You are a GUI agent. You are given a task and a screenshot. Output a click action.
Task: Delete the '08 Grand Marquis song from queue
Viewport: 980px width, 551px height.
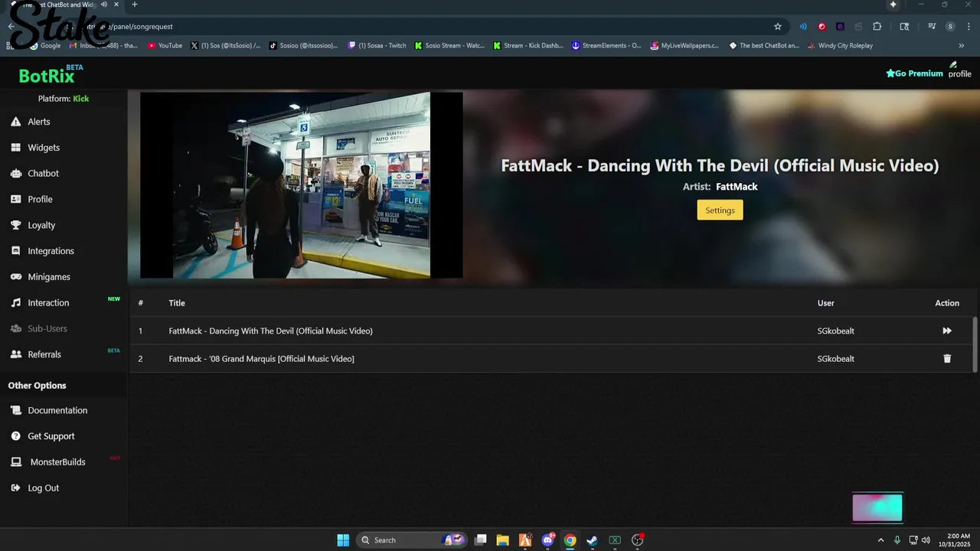pyautogui.click(x=947, y=359)
